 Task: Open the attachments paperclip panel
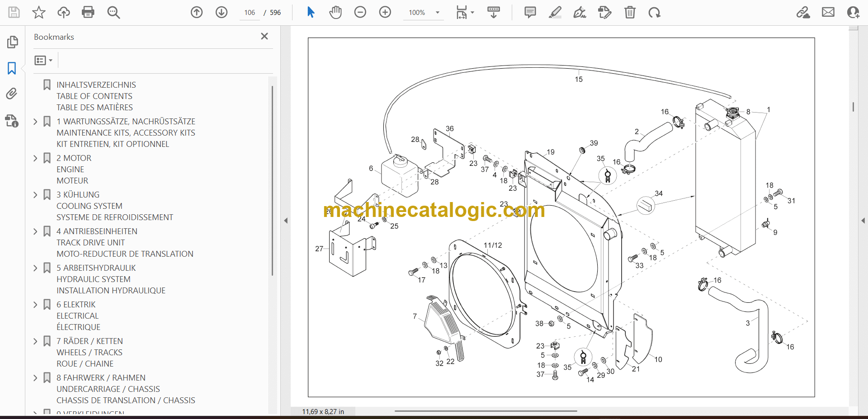tap(12, 94)
